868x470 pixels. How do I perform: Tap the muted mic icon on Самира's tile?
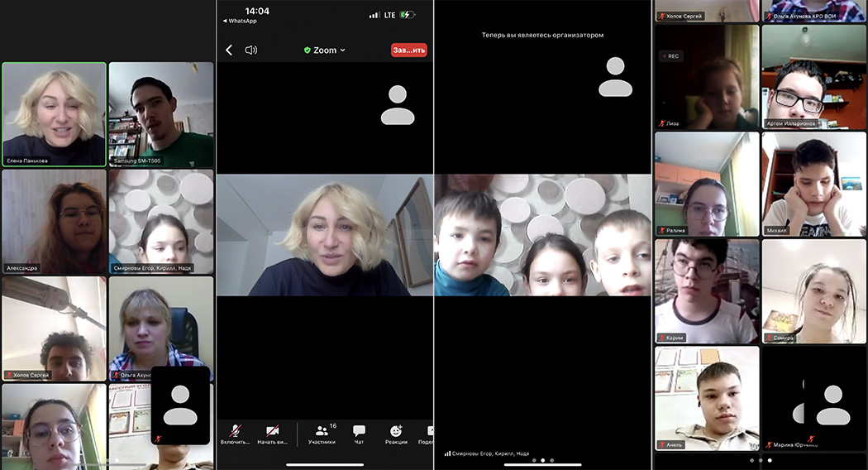[769, 338]
